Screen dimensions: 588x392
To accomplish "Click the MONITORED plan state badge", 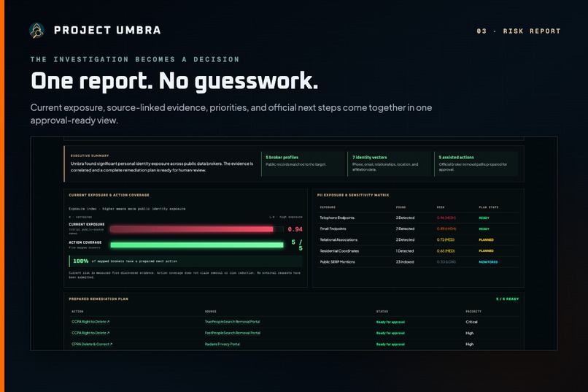I will (488, 262).
